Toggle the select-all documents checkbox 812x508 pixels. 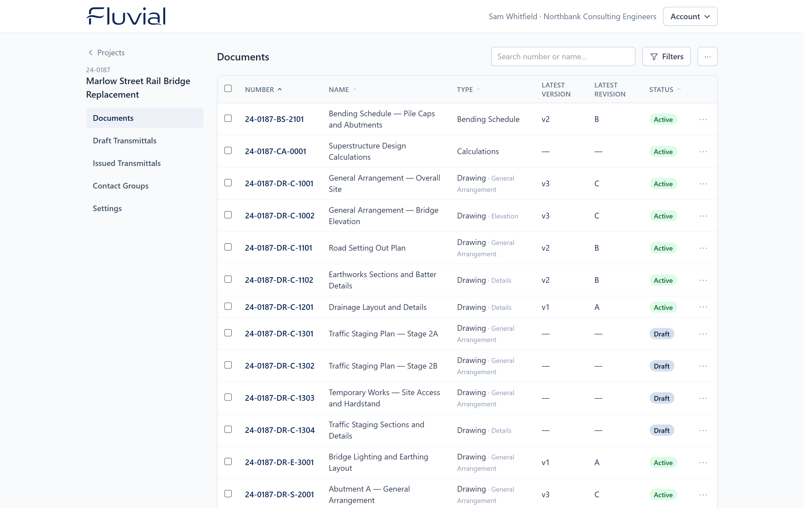tap(228, 88)
